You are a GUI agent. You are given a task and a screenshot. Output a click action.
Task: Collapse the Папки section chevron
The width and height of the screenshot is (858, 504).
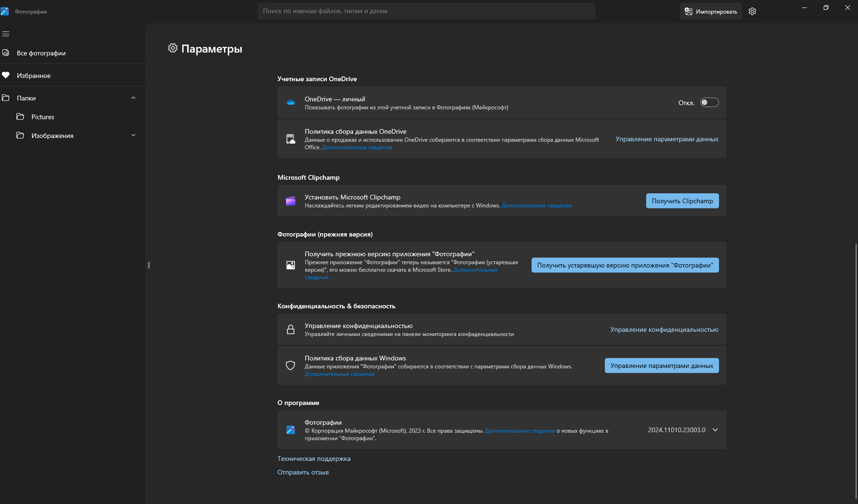coord(133,98)
